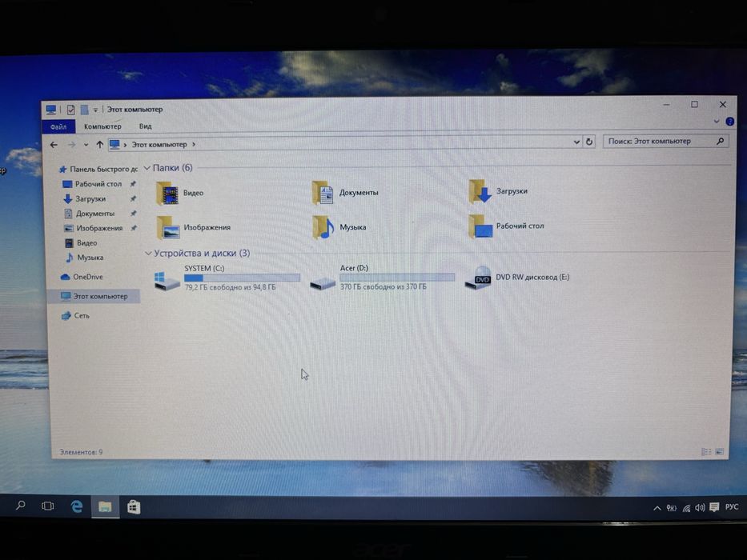Viewport: 747px width, 560px height.
Task: Open the Файл ribbon tab
Action: coord(58,126)
